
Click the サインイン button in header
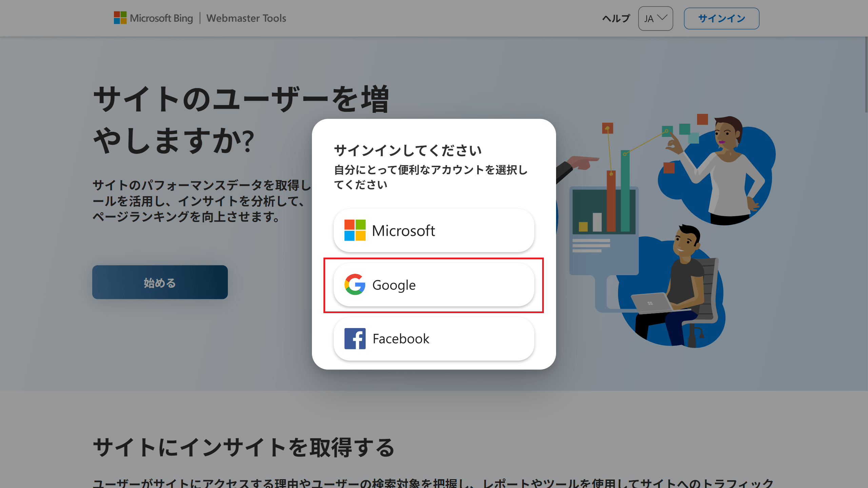pos(722,18)
